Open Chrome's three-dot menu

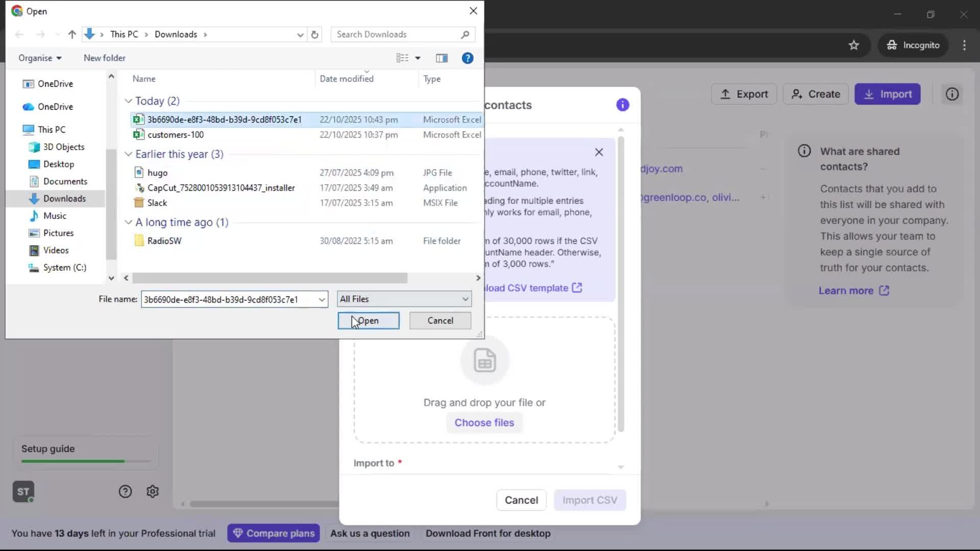[x=964, y=45]
